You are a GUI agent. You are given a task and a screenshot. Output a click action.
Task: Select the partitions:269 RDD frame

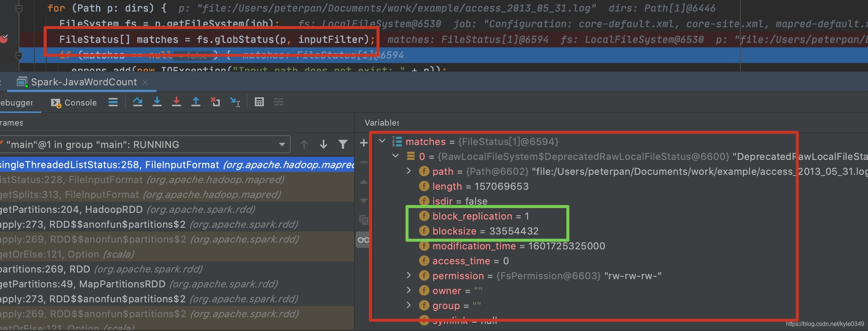tap(177, 269)
